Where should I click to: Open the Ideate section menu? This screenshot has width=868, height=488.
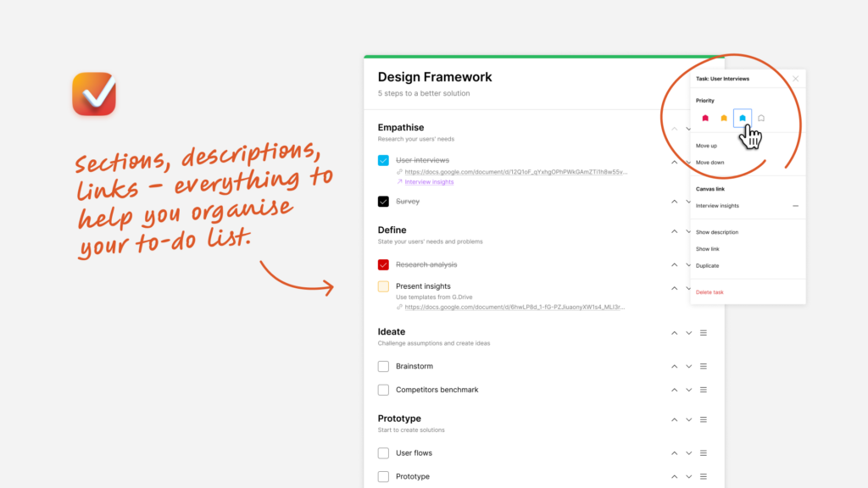(x=704, y=333)
